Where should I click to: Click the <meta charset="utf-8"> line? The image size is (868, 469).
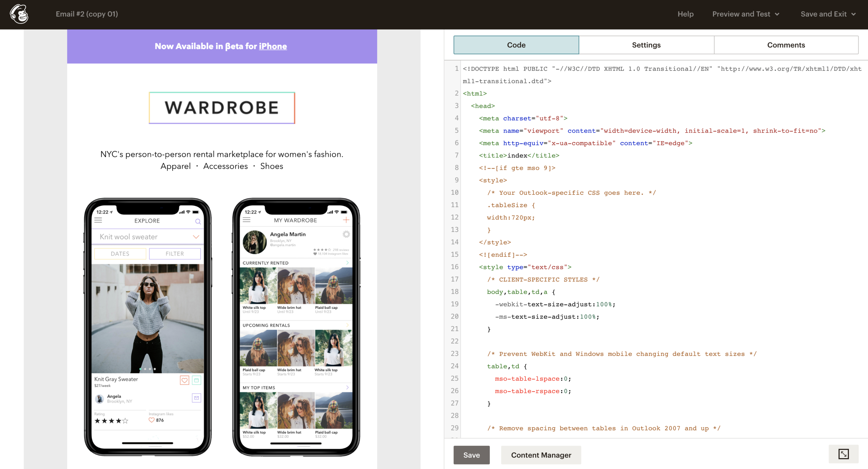point(523,118)
